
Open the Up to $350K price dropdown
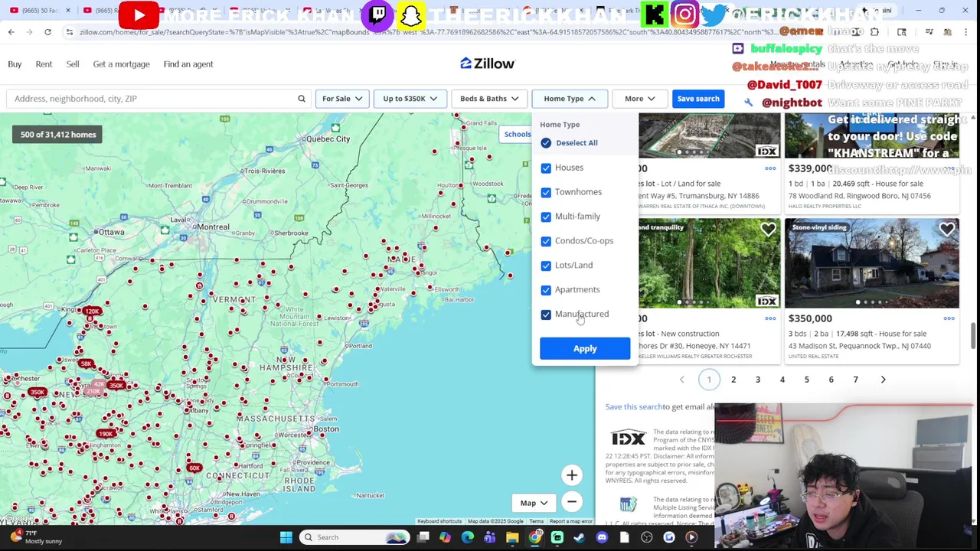[410, 99]
